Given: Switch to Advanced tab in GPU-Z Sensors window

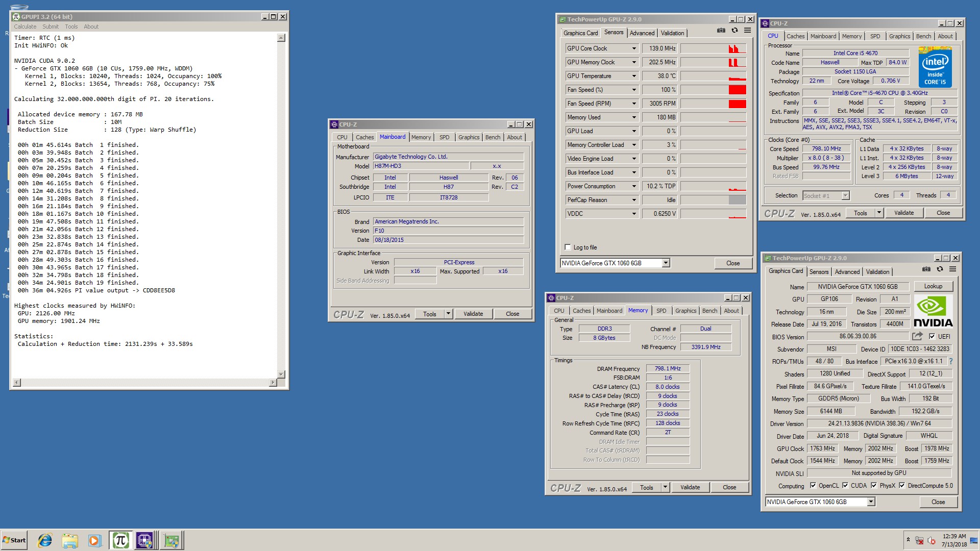Looking at the screenshot, I should point(642,33).
